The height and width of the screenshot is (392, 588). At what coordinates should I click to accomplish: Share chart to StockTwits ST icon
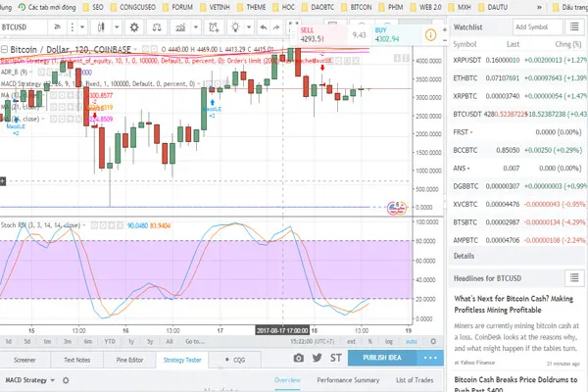click(335, 358)
